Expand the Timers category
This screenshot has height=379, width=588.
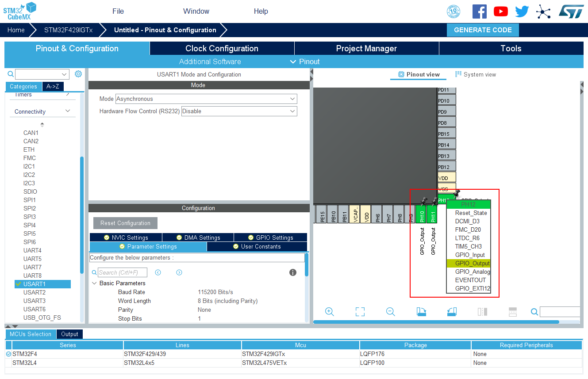click(68, 95)
